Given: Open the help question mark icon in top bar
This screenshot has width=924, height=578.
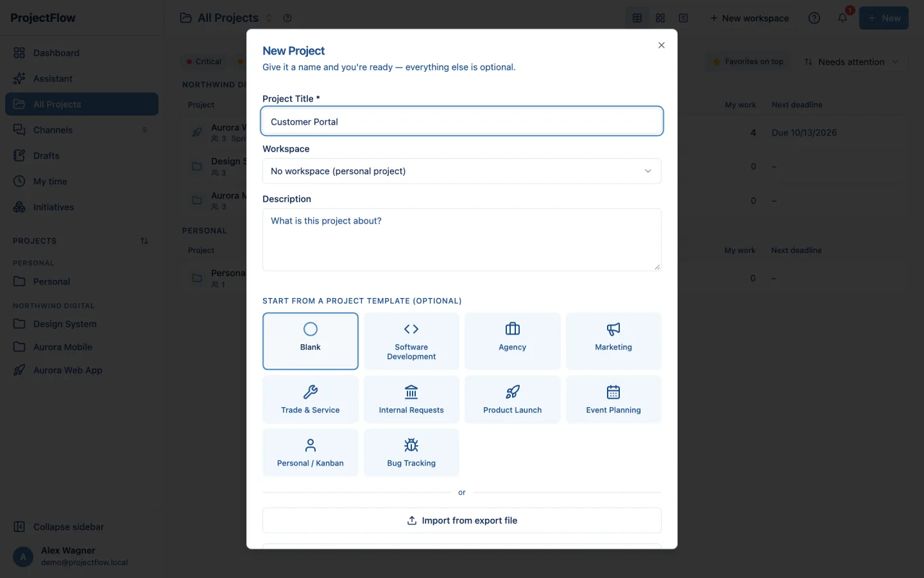Looking at the screenshot, I should point(814,18).
